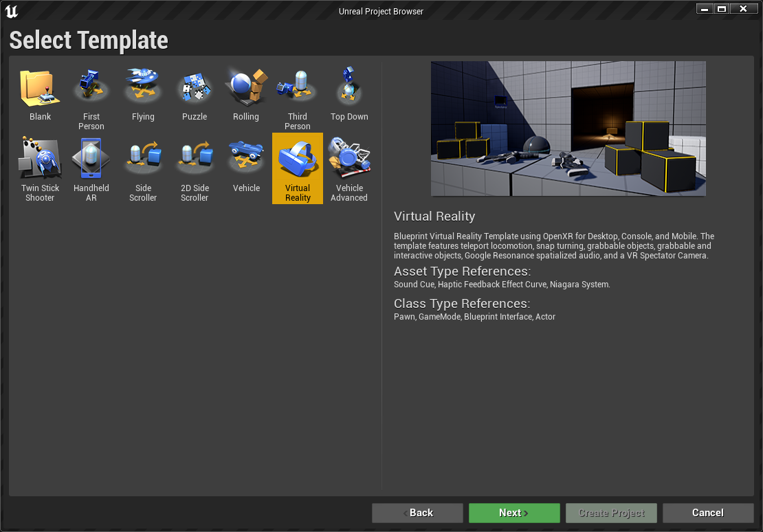Maximize the Unreal Project Browser window
763x532 pixels.
click(722, 9)
